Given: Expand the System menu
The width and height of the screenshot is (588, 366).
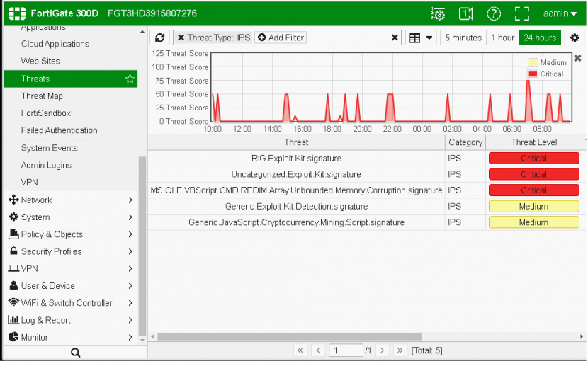Looking at the screenshot, I should [71, 217].
